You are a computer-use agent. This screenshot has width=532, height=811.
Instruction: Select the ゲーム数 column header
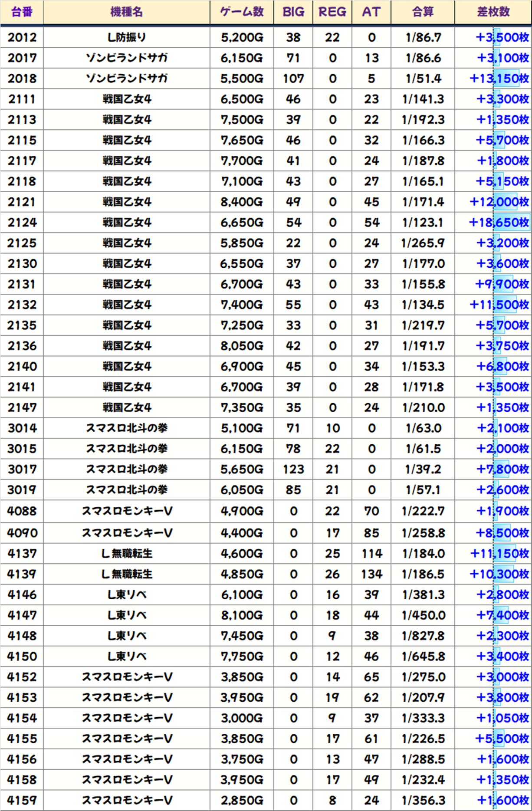[x=242, y=12]
